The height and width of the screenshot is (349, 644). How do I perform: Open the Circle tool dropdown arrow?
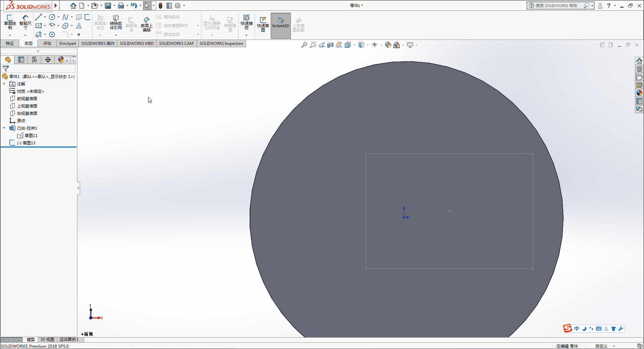point(58,17)
